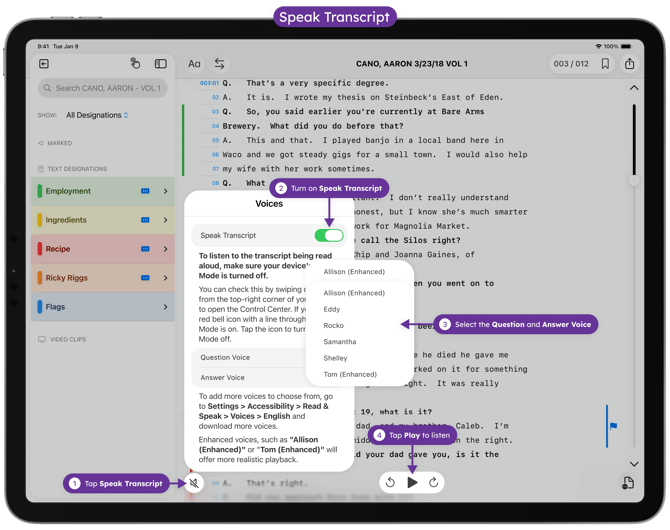
Task: Open the Aa text size settings
Action: 194,64
